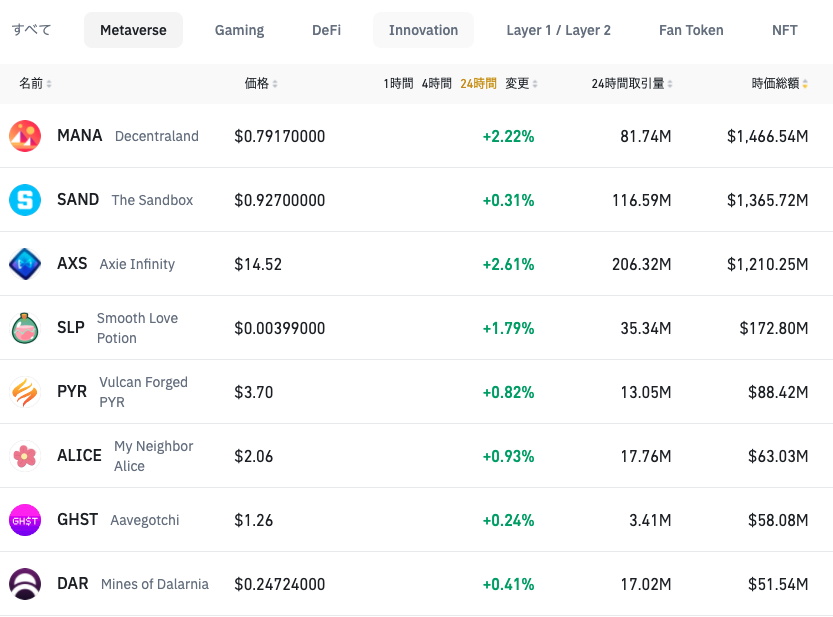Screen dimensions: 833x617
Task: Click the PYR flame logo icon
Action: pos(25,392)
